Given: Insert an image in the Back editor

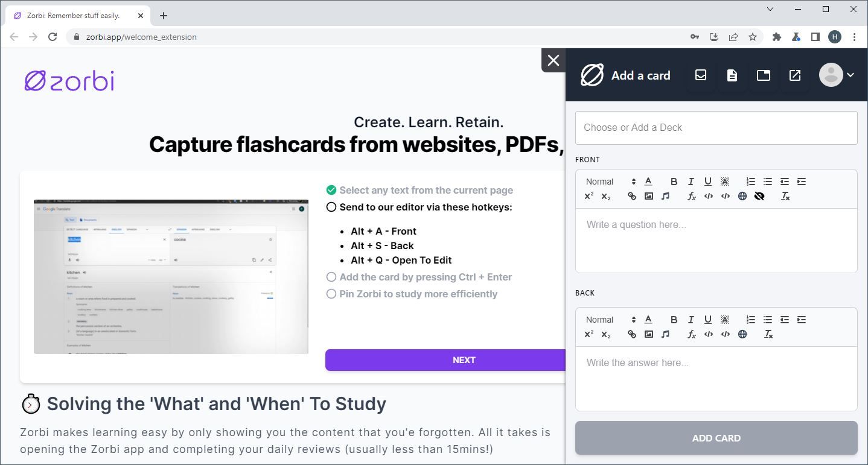Looking at the screenshot, I should (649, 334).
